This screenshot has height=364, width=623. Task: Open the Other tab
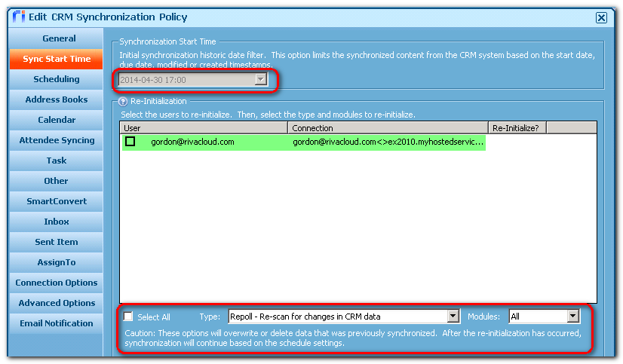tap(56, 181)
